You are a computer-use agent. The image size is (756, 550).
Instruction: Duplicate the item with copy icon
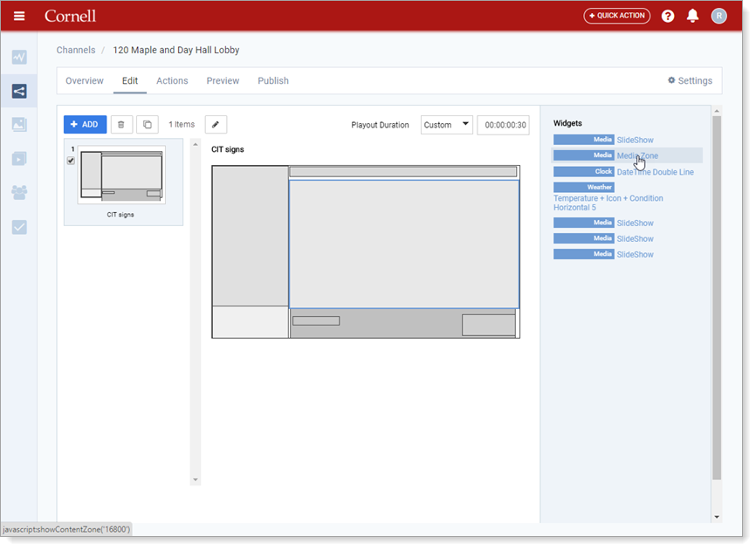pyautogui.click(x=147, y=124)
